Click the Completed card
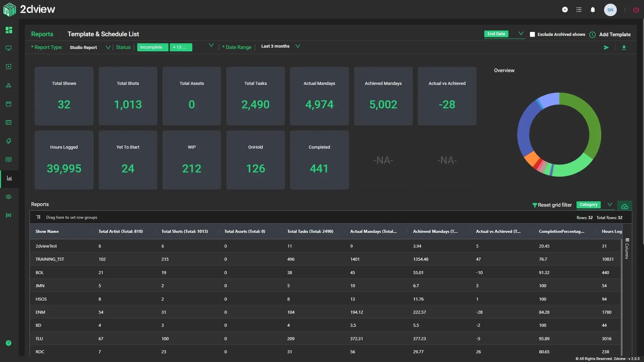644x362 pixels. (x=319, y=160)
